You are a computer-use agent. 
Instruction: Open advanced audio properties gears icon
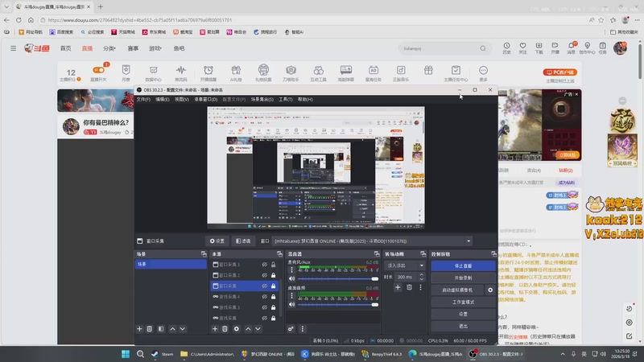pyautogui.click(x=291, y=329)
